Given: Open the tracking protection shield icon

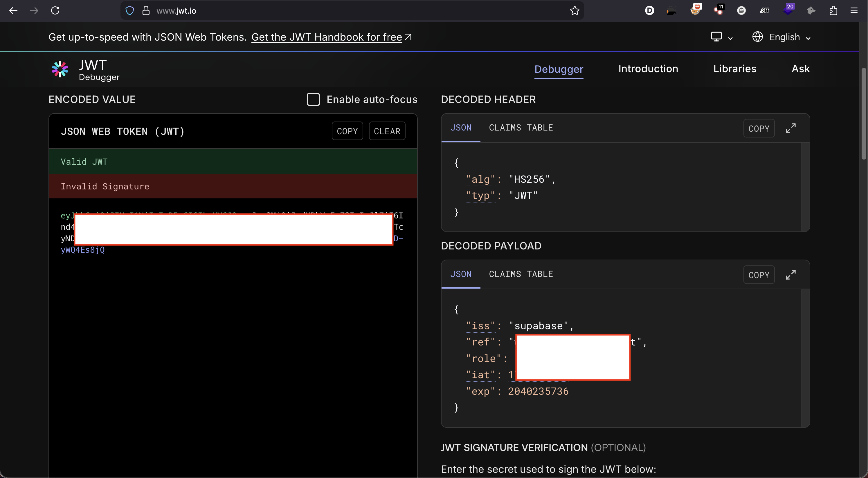Looking at the screenshot, I should click(x=130, y=11).
